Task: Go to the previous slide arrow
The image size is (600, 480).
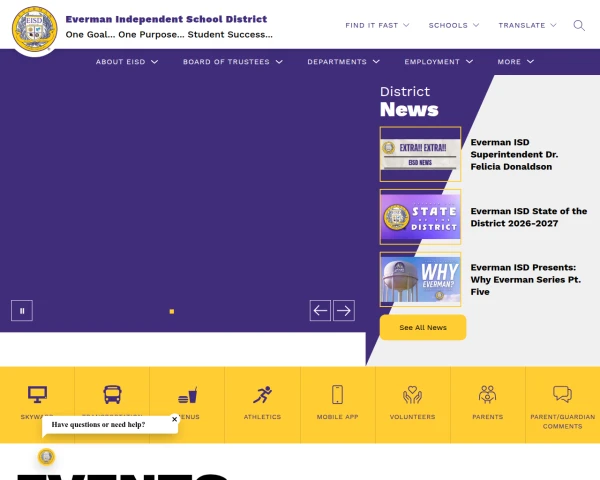Action: tap(320, 311)
